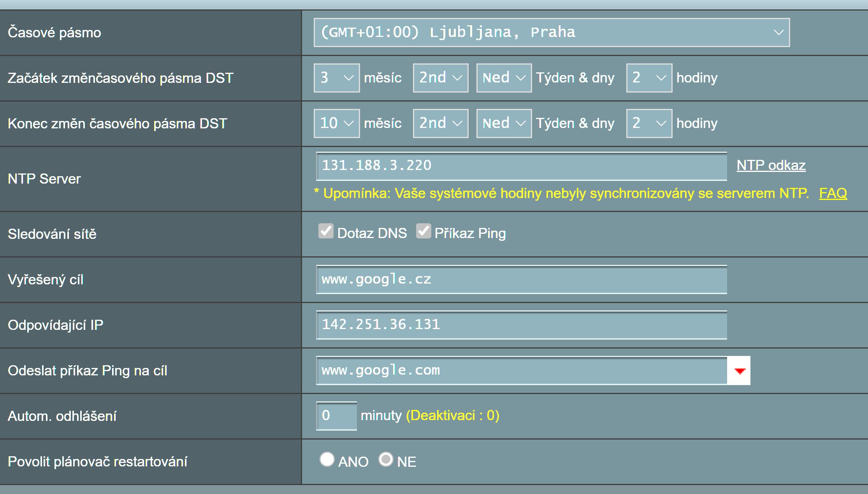Viewport: 868px width, 494px height.
Task: Click the Vyřešený cíl field with www.google.cz
Action: (521, 280)
